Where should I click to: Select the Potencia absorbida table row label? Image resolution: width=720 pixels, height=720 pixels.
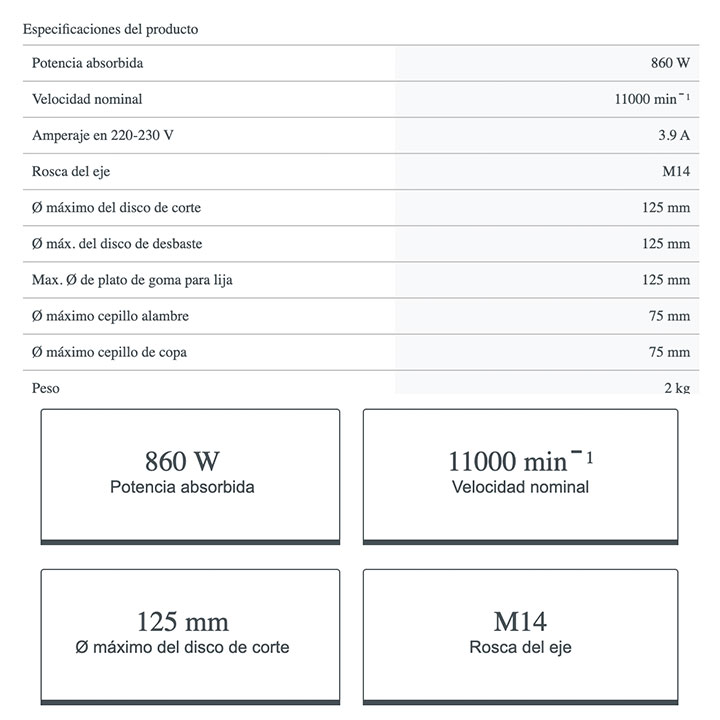87,63
